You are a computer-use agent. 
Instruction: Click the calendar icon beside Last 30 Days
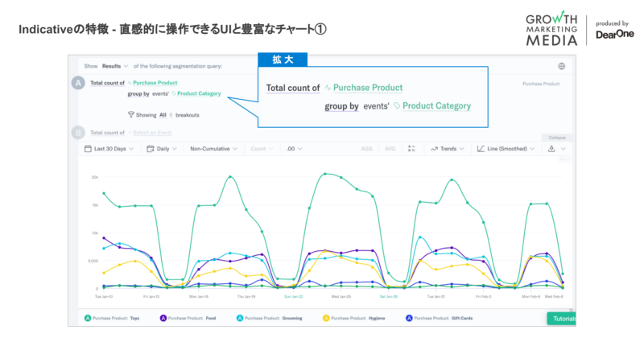88,149
